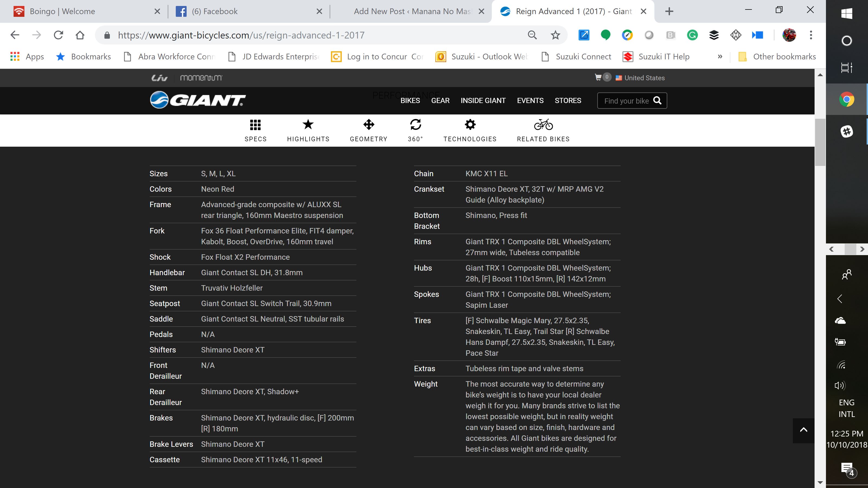Click the 'Truvativ Holzfeller' stem value

pos(231,288)
